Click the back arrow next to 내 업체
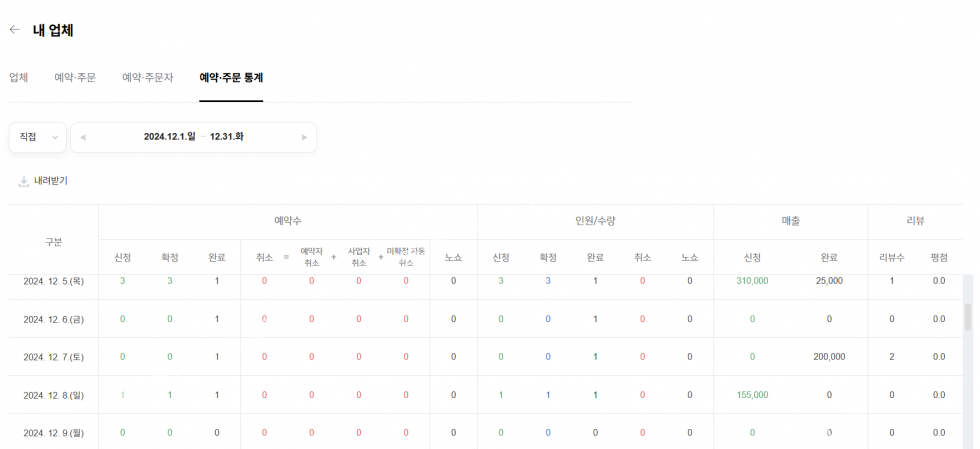Screen dimensions: 980x449 click(x=14, y=30)
